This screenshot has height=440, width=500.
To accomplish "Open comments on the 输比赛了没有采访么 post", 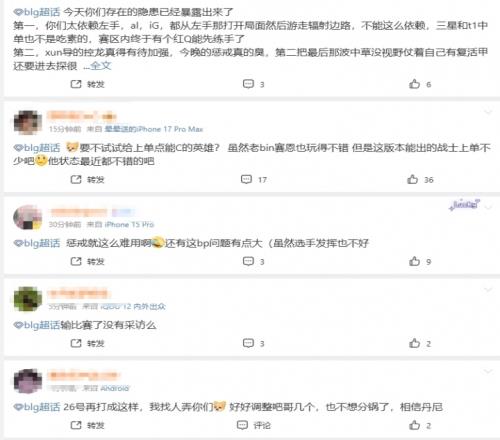I will (x=253, y=343).
